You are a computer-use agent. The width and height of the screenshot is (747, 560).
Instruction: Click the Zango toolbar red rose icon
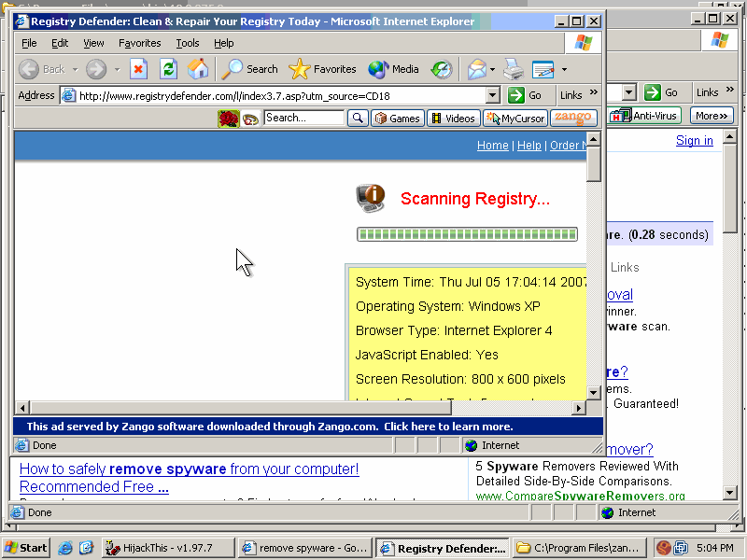click(x=228, y=119)
